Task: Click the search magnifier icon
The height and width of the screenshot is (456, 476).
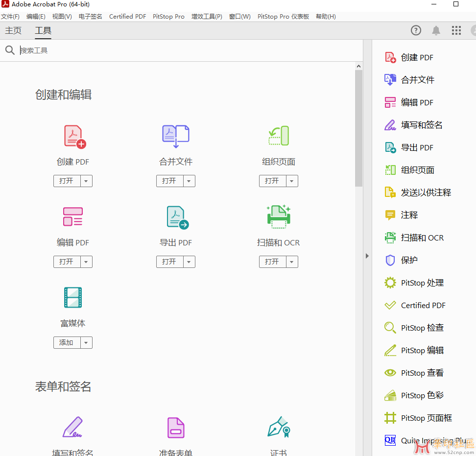Action: coord(10,50)
